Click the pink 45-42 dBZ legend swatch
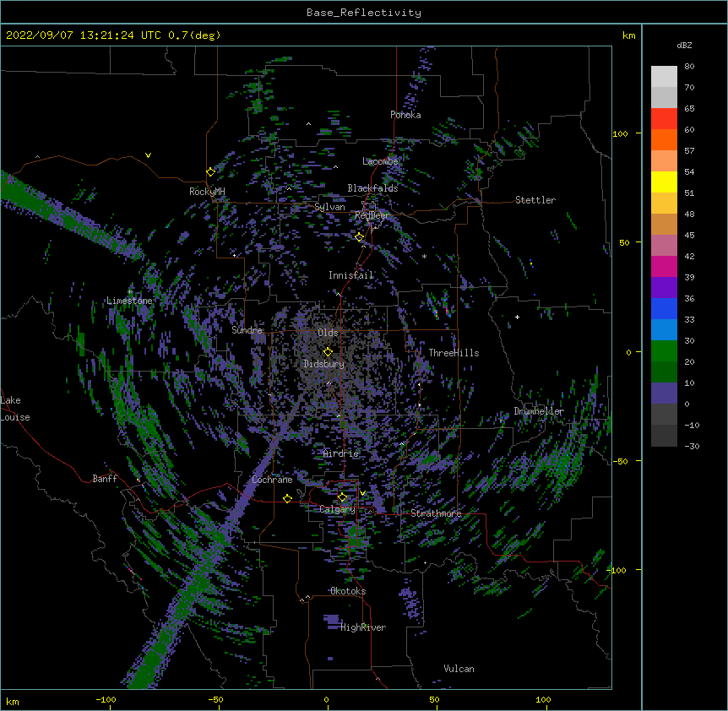The height and width of the screenshot is (711, 728). (664, 246)
